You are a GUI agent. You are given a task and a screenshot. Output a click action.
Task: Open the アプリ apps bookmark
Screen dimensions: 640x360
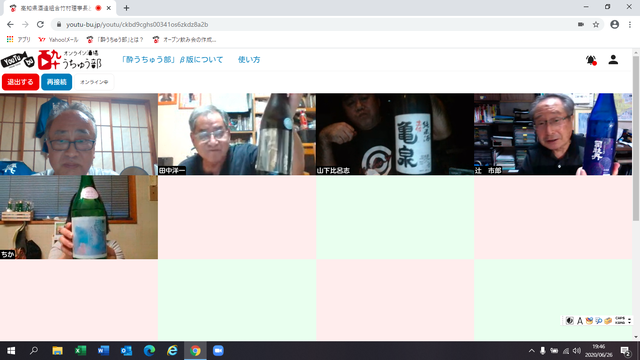tap(18, 40)
